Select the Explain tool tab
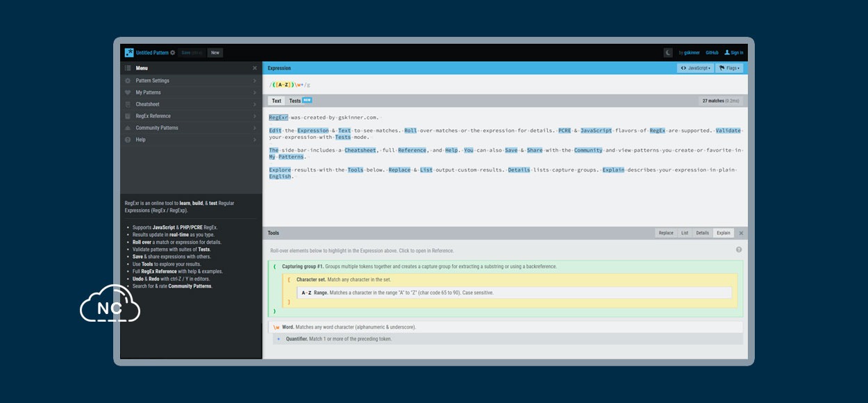Screen dimensions: 868x403 [x=724, y=233]
